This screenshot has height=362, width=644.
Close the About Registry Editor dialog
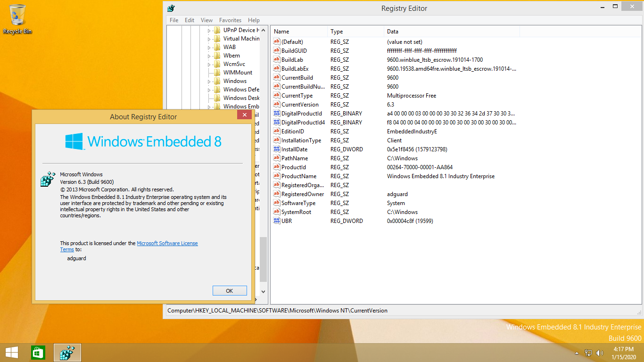point(244,115)
